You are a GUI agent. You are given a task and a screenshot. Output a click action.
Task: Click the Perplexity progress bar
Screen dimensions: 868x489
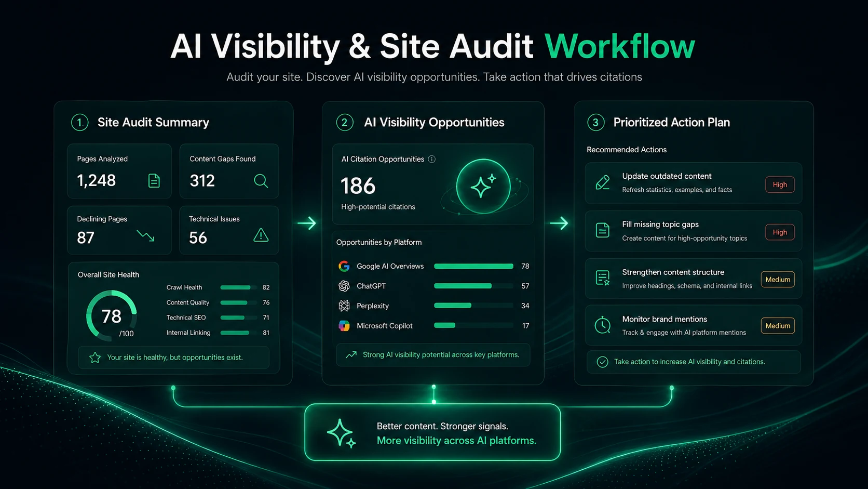click(x=473, y=306)
